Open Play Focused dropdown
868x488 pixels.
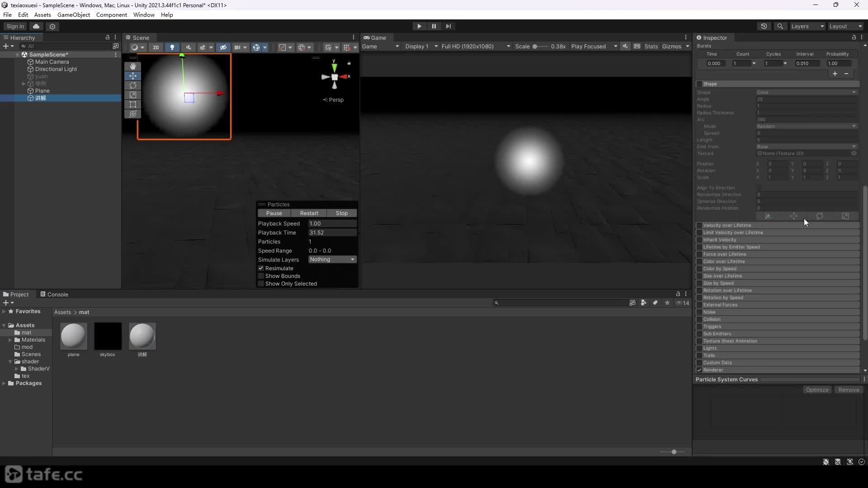[x=594, y=46]
